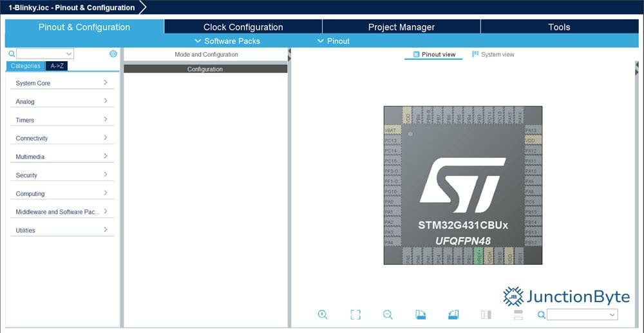This screenshot has width=644, height=333.
Task: Select pin VBAT on the chip
Action: (x=393, y=131)
